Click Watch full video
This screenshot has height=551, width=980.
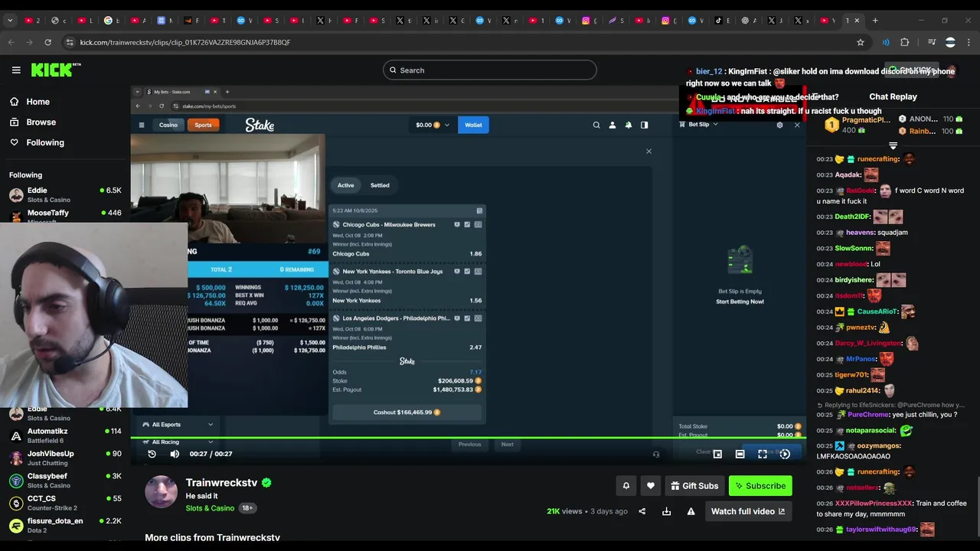(x=747, y=511)
